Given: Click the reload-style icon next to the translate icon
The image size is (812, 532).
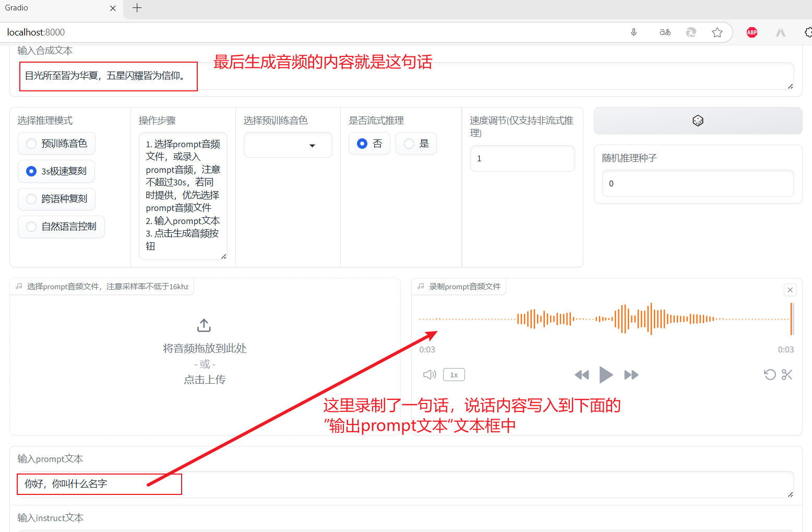Looking at the screenshot, I should [691, 32].
